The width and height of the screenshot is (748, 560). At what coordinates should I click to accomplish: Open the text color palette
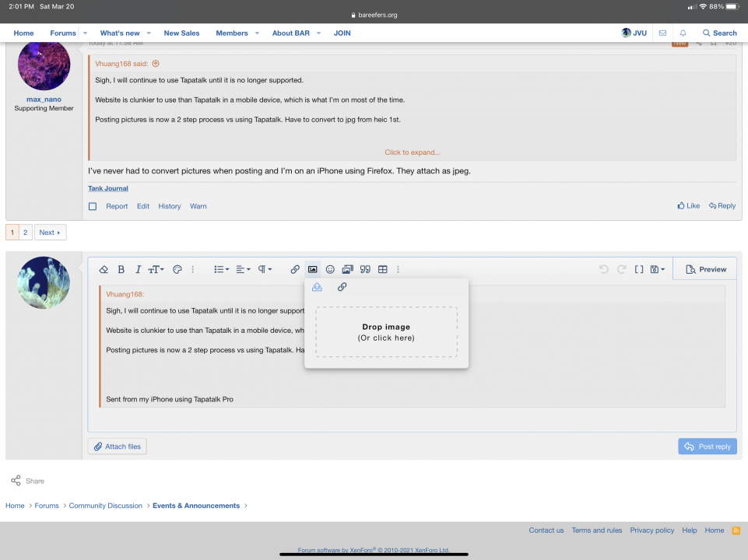pyautogui.click(x=177, y=270)
